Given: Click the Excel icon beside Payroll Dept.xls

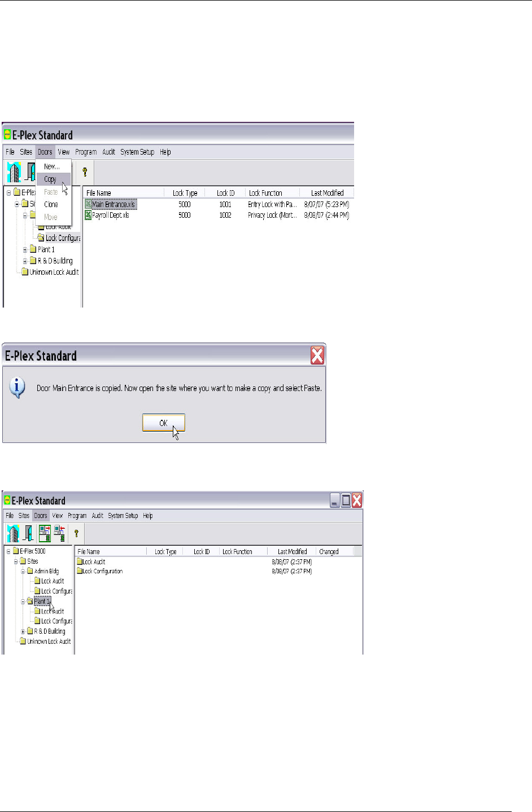Looking at the screenshot, I should [x=88, y=215].
